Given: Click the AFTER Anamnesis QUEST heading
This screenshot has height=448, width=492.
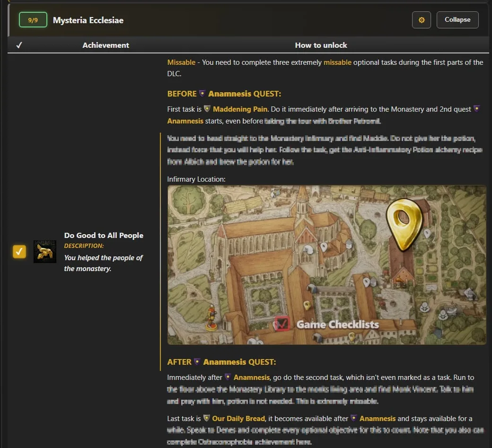Looking at the screenshot, I should 221,362.
